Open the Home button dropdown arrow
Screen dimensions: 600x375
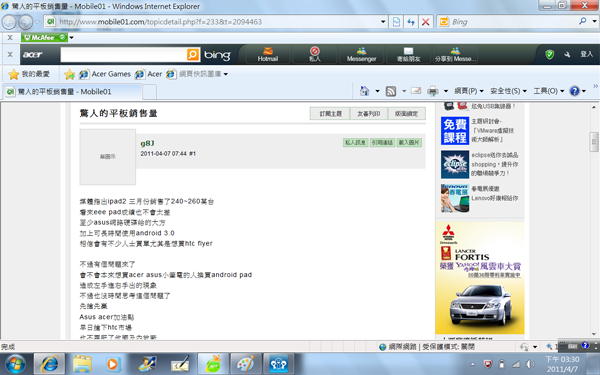coord(377,91)
